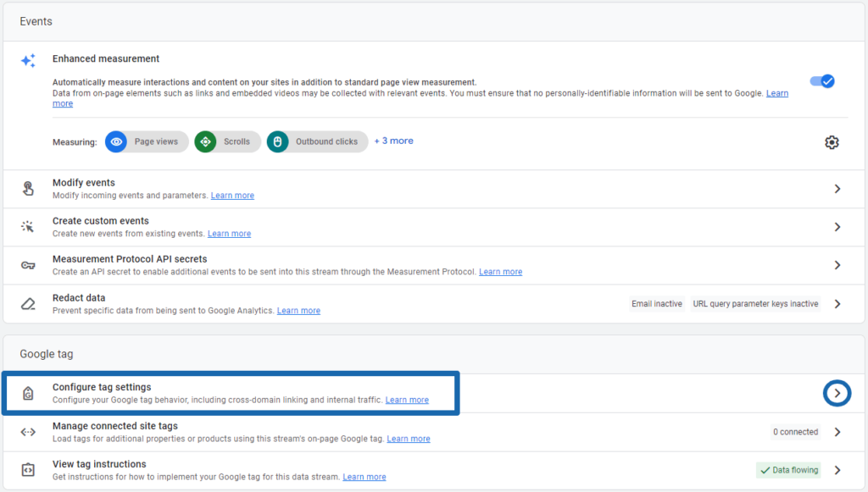The image size is (868, 492).
Task: Open the Redact data Learn more link
Action: (x=298, y=310)
